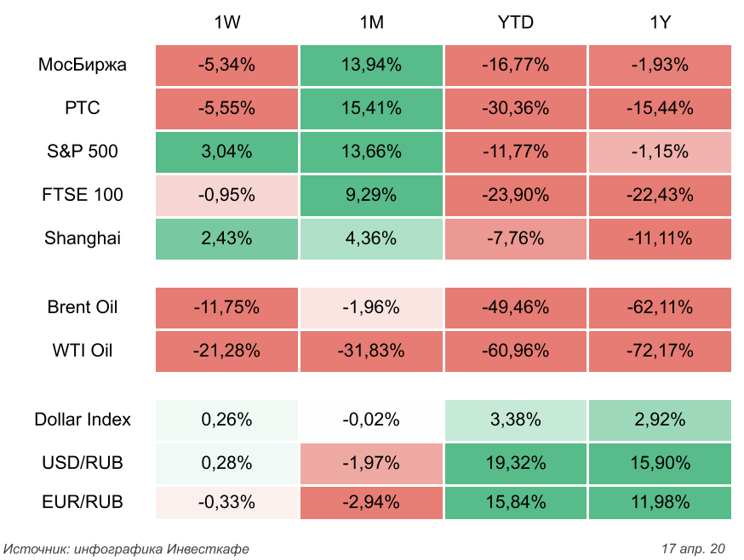
Task: Click the 1W column header
Action: (x=226, y=23)
